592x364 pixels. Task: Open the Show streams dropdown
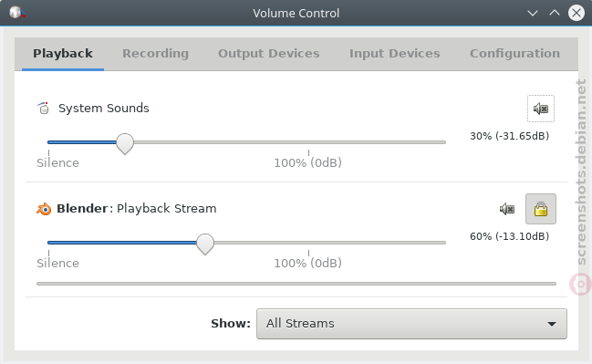411,324
